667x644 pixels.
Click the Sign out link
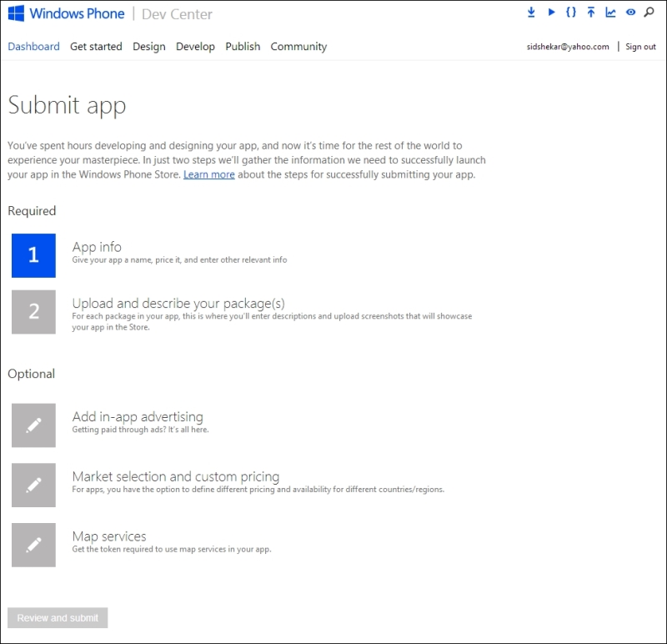(640, 47)
